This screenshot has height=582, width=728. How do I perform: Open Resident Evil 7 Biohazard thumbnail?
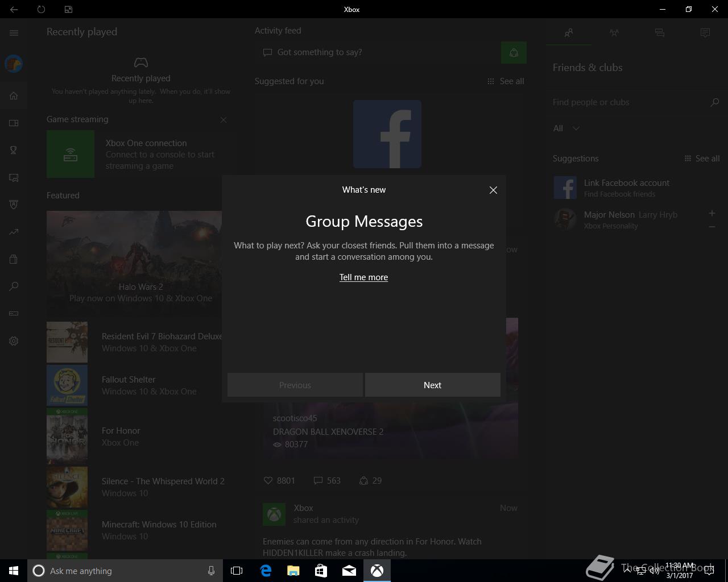(67, 342)
